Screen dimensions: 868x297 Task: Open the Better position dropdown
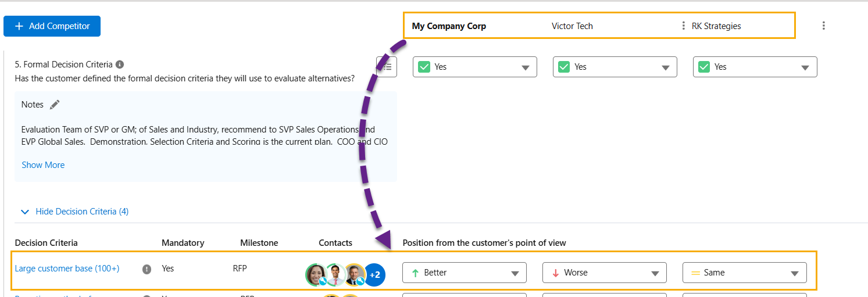(x=464, y=273)
